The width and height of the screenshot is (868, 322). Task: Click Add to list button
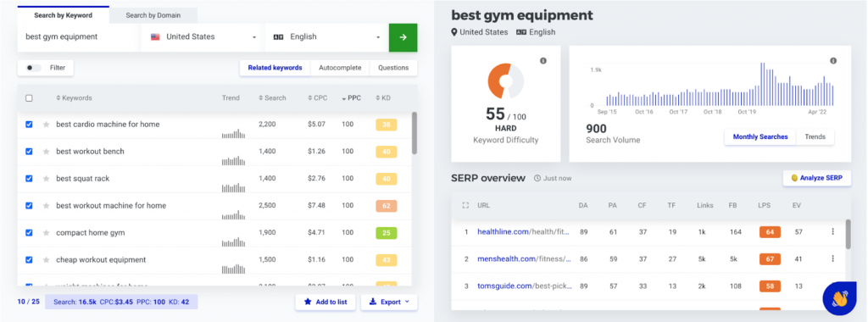[325, 302]
